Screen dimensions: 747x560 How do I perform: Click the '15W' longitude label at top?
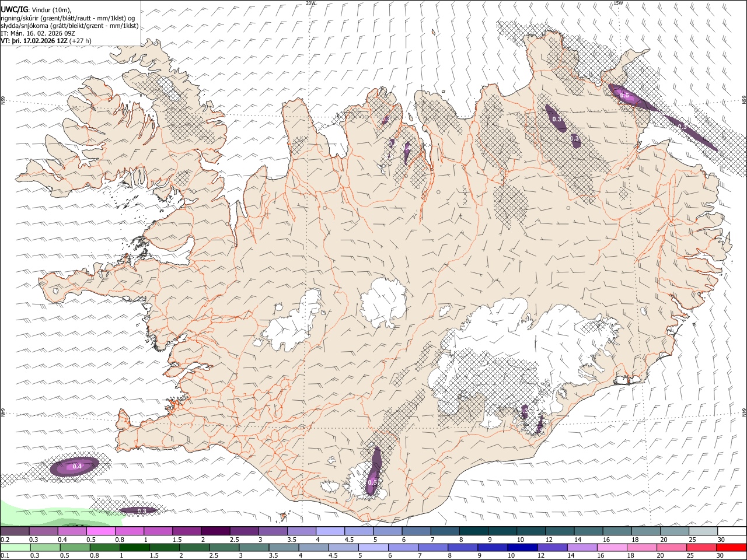click(x=618, y=3)
